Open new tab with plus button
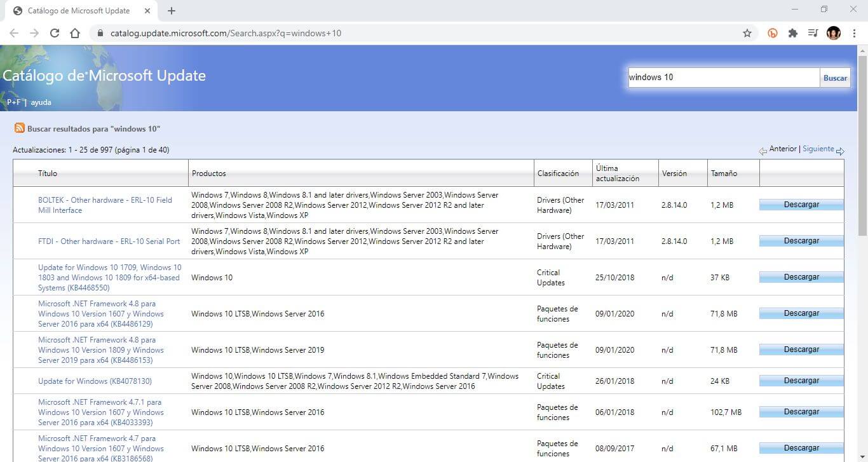The width and height of the screenshot is (868, 462). click(172, 11)
